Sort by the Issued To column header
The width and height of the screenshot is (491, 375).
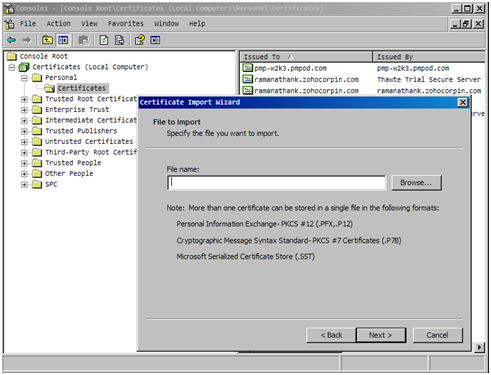tap(306, 57)
